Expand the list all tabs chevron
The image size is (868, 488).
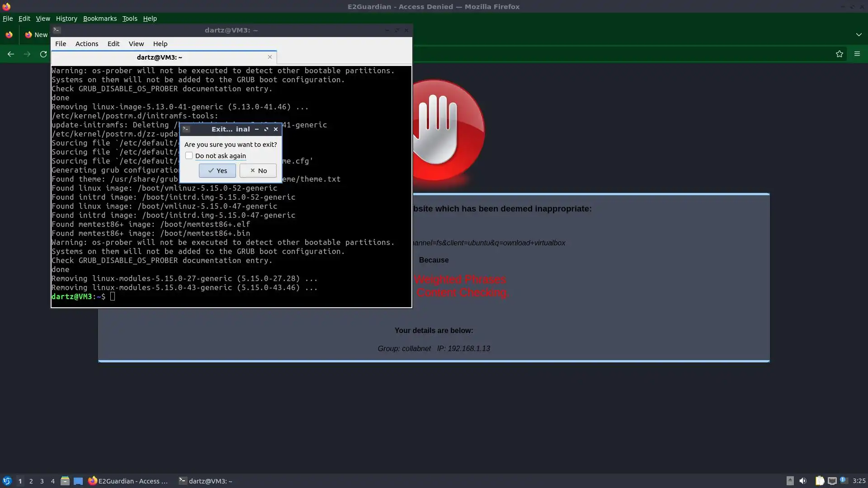tap(859, 35)
